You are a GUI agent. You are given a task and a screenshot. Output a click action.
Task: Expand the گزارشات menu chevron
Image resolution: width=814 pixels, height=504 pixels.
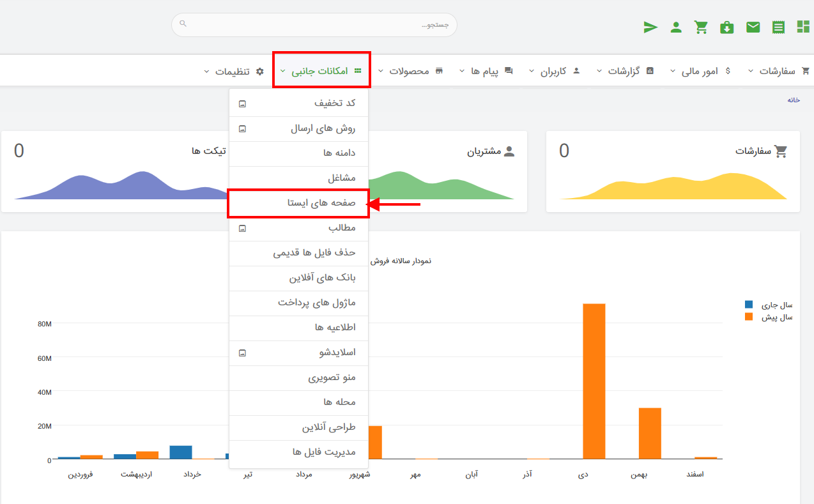[x=599, y=71]
